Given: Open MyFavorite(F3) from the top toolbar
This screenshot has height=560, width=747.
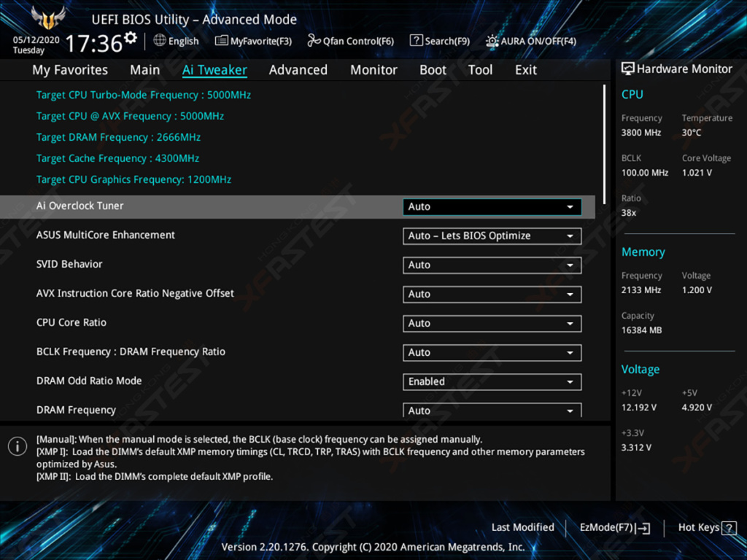Looking at the screenshot, I should point(253,41).
